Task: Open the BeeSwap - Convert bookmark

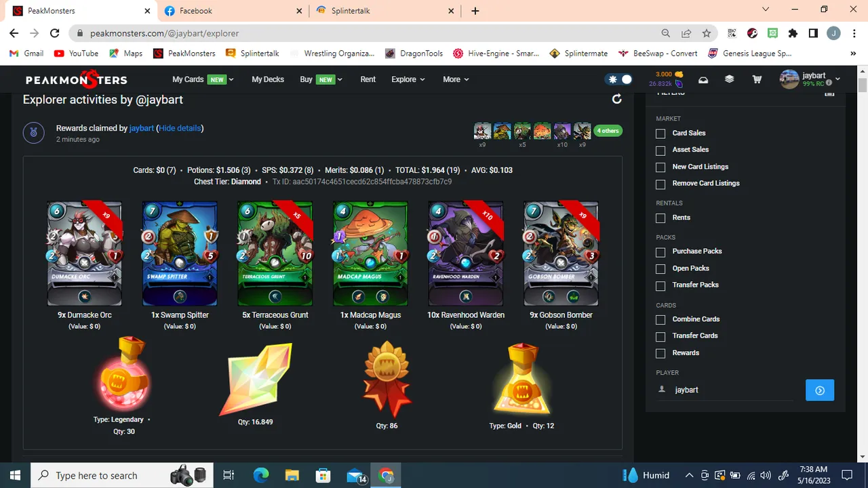Action: pyautogui.click(x=657, y=54)
